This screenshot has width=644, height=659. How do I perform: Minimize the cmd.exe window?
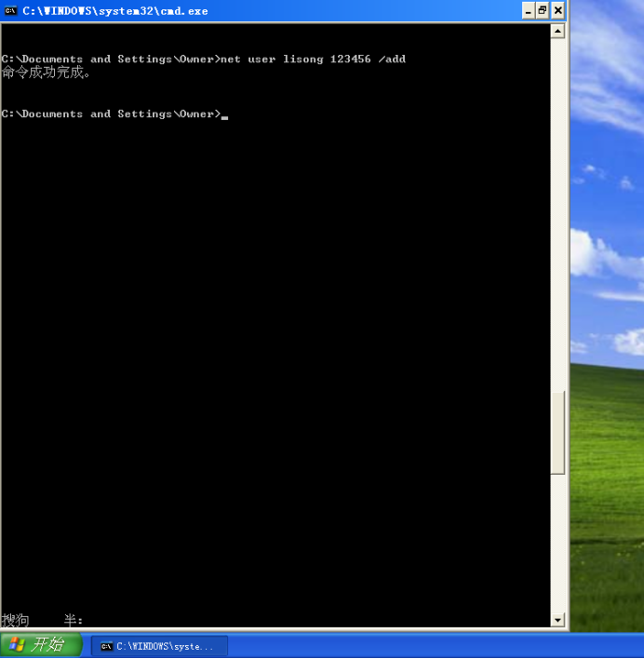[x=528, y=10]
